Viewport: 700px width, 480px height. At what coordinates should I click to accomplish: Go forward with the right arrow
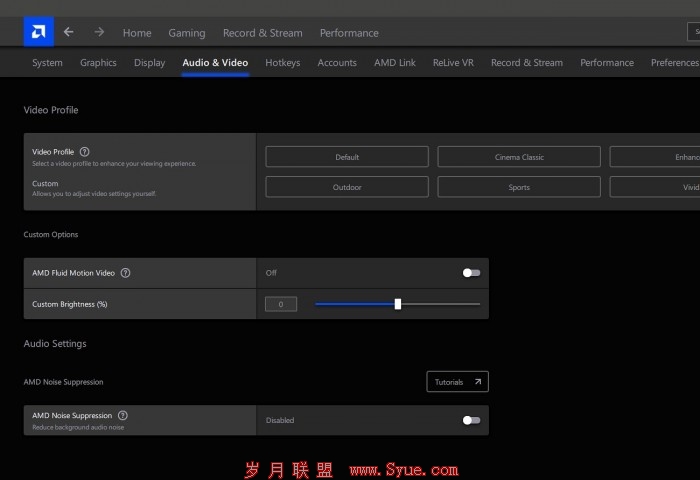99,32
